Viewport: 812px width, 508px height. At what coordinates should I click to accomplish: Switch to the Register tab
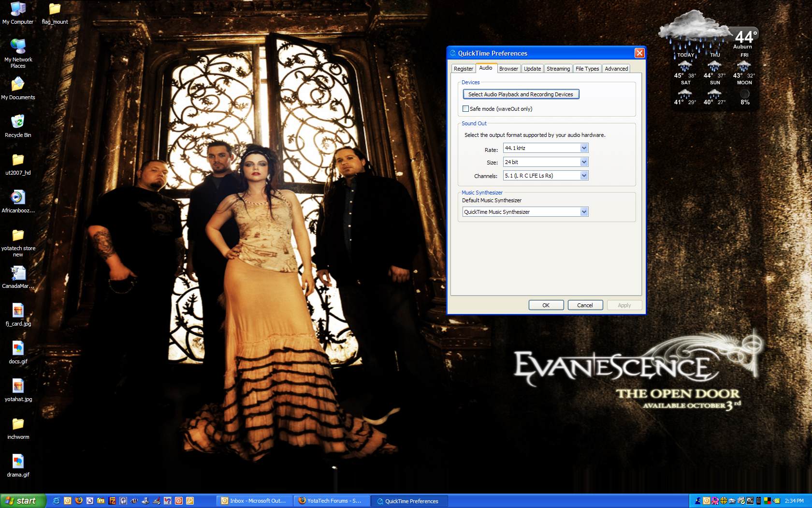click(464, 69)
